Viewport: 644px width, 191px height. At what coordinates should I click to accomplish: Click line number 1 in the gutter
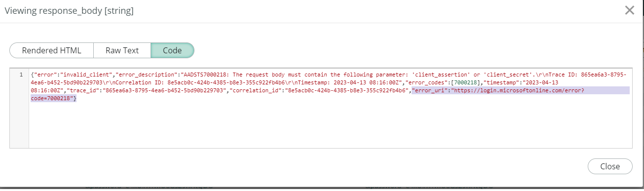point(21,75)
